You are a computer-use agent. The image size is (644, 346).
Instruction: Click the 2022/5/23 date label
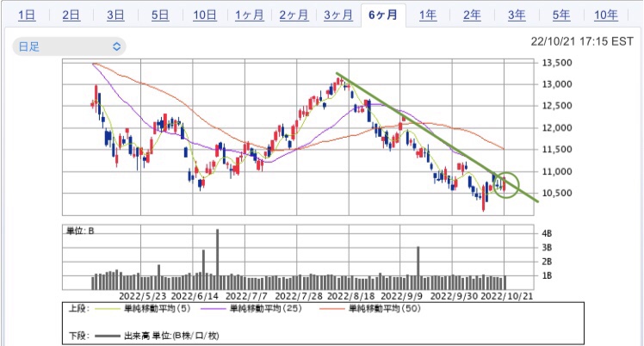click(x=143, y=296)
